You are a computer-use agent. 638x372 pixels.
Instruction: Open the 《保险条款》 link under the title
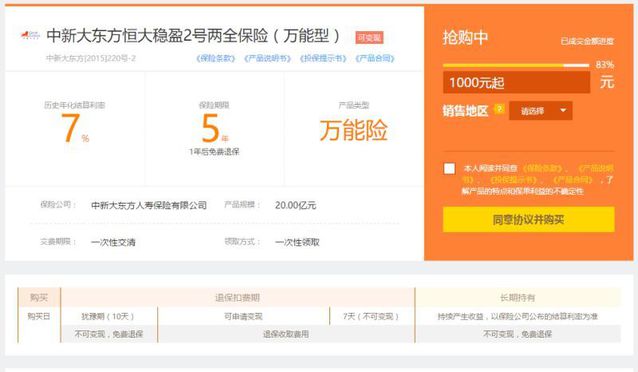coord(216,59)
